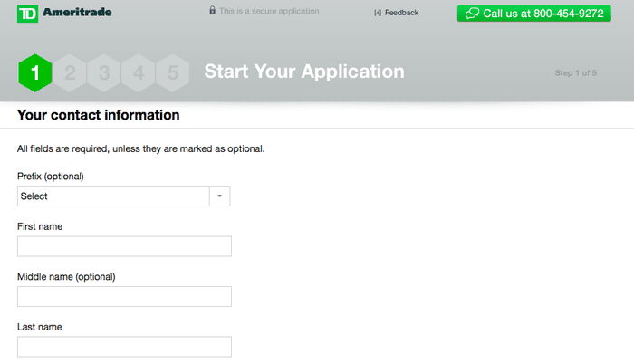The image size is (634, 364).
Task: Click the Ameritrade wordmark
Action: click(x=77, y=12)
